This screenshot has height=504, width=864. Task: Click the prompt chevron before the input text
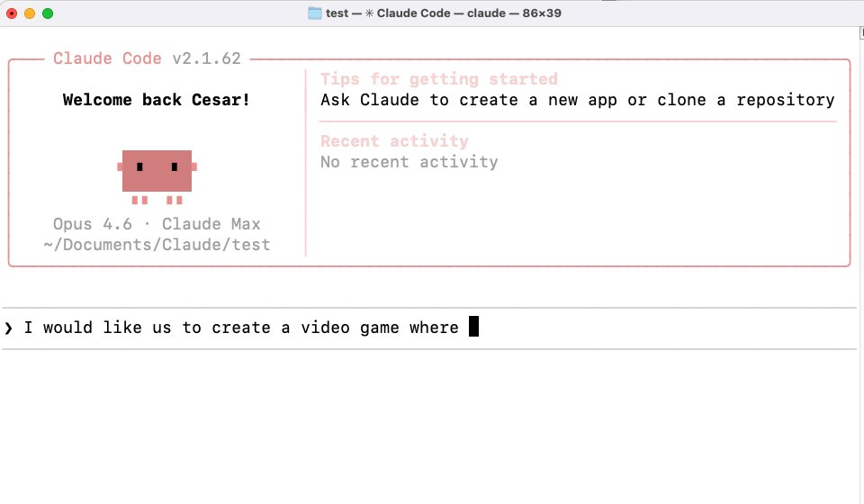8,328
